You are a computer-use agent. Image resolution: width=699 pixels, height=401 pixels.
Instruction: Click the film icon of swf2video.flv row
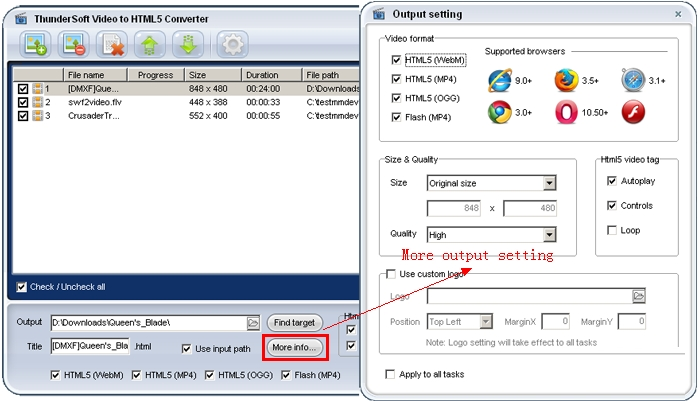pos(37,102)
